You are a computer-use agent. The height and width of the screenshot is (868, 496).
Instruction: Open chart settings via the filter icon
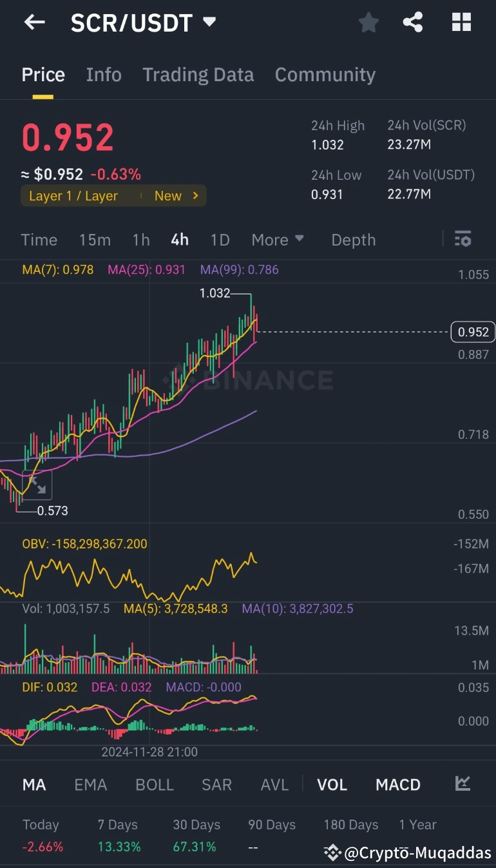463,239
